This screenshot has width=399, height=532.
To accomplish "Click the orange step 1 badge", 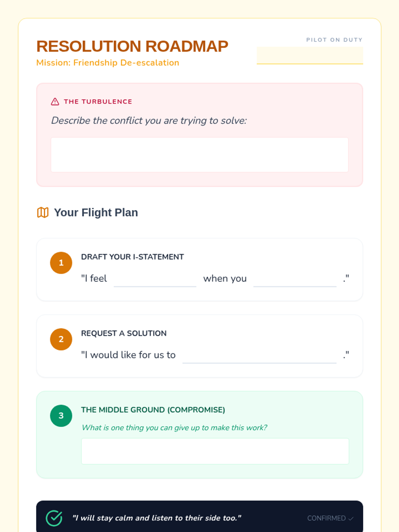I will (x=61, y=263).
